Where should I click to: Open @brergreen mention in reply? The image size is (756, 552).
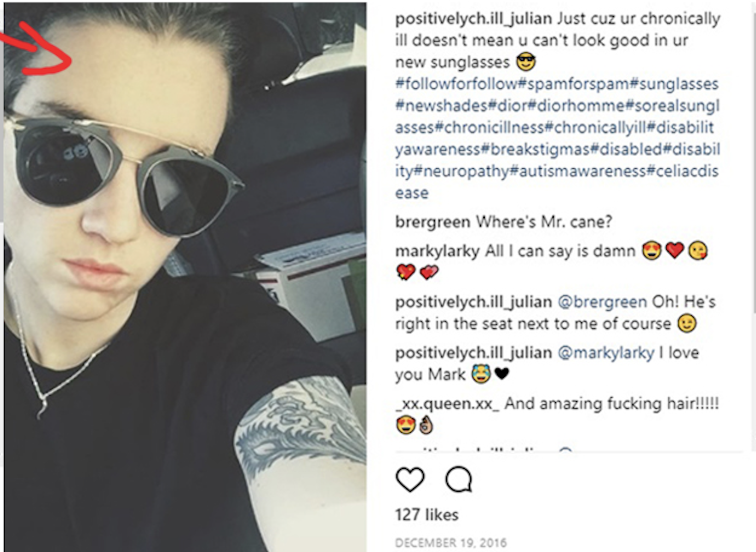pos(602,302)
